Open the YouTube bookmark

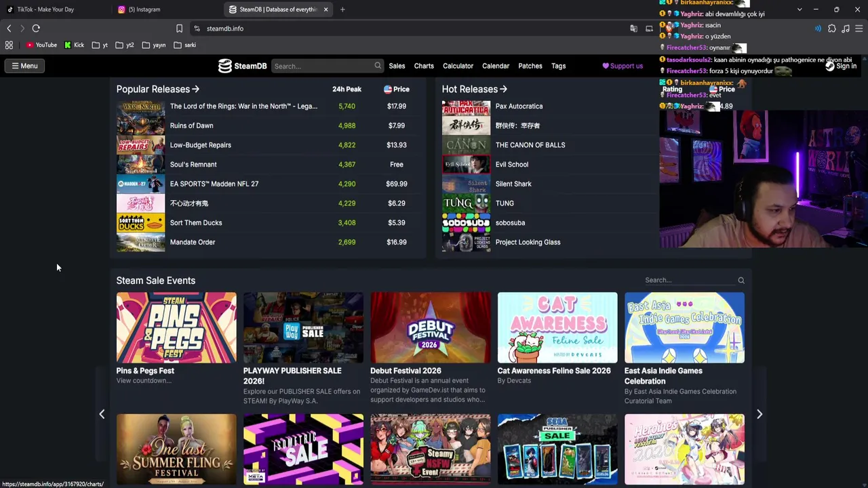[x=41, y=45]
